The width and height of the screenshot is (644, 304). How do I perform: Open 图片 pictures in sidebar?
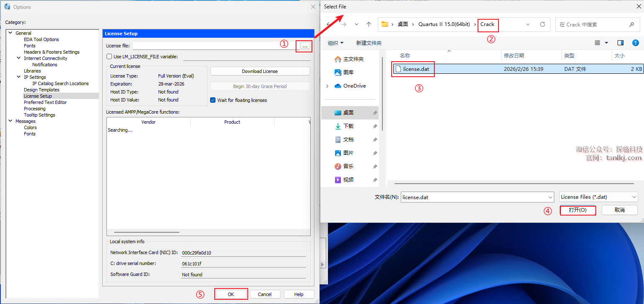coord(344,153)
